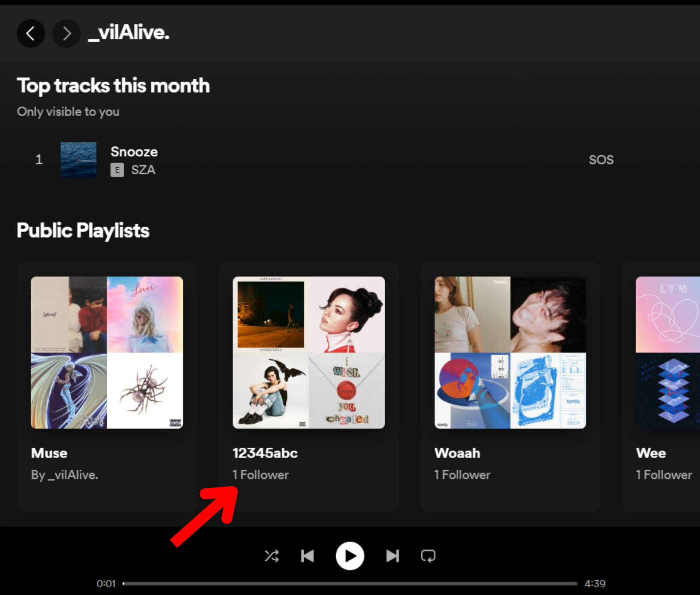
Task: Open the 12345abc playlist cover
Action: click(308, 352)
